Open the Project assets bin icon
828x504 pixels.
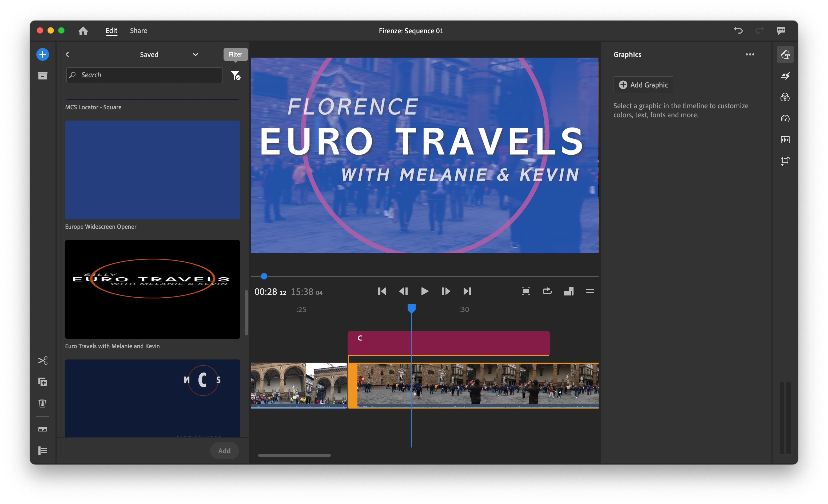tap(43, 76)
